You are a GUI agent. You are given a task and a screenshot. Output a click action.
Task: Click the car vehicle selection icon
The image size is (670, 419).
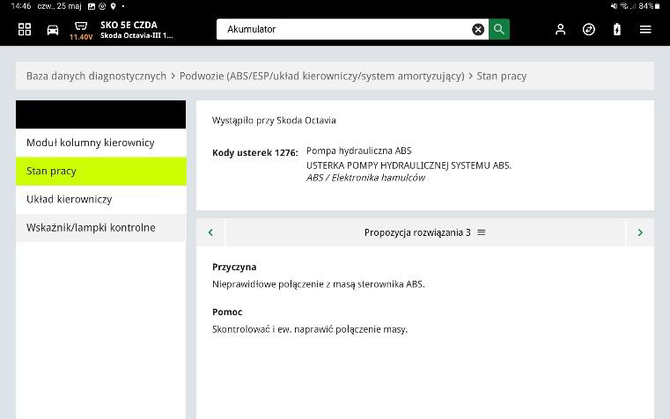pyautogui.click(x=52, y=30)
